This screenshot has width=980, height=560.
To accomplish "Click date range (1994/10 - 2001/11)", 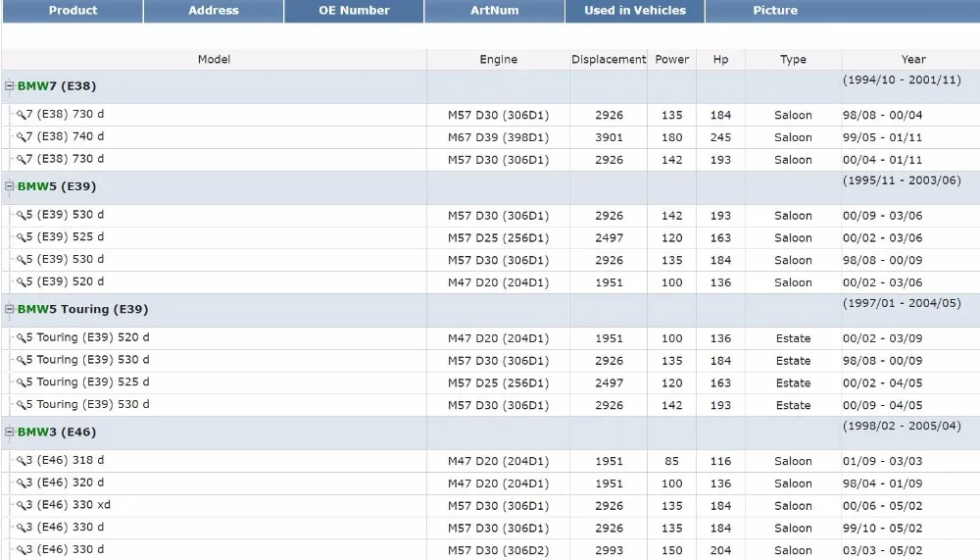I will point(902,80).
